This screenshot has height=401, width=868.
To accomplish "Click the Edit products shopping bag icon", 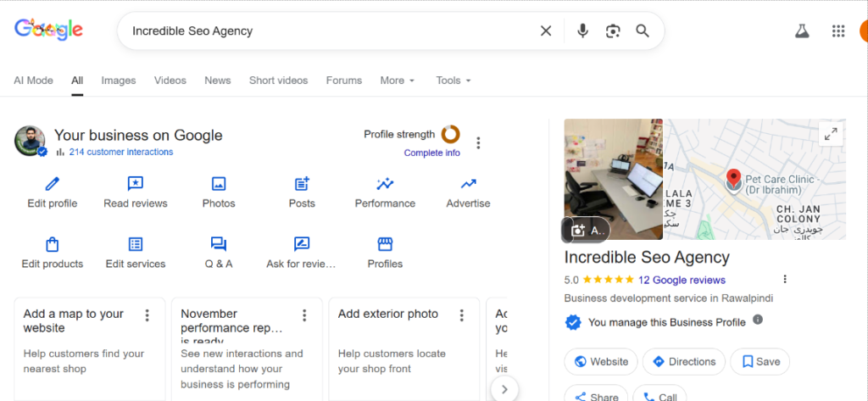I will [x=52, y=244].
